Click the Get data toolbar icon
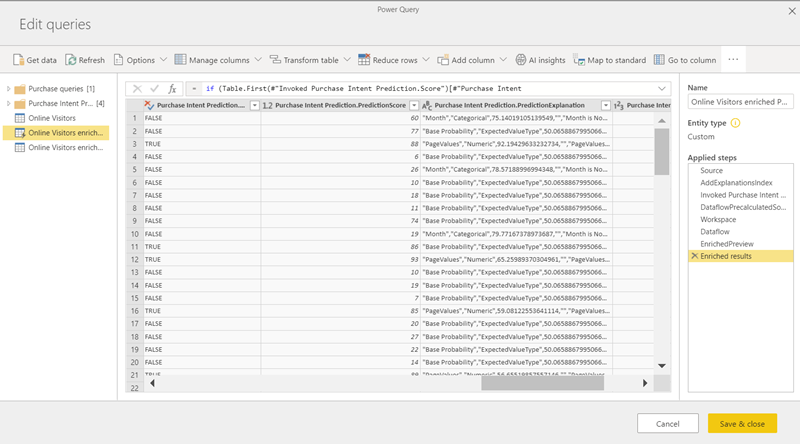The height and width of the screenshot is (444, 800). (x=19, y=60)
